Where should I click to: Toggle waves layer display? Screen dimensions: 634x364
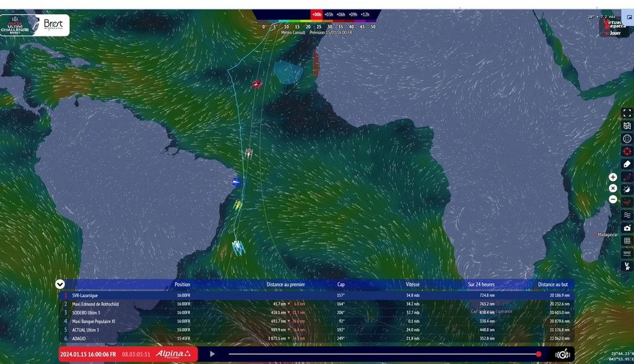(x=627, y=215)
